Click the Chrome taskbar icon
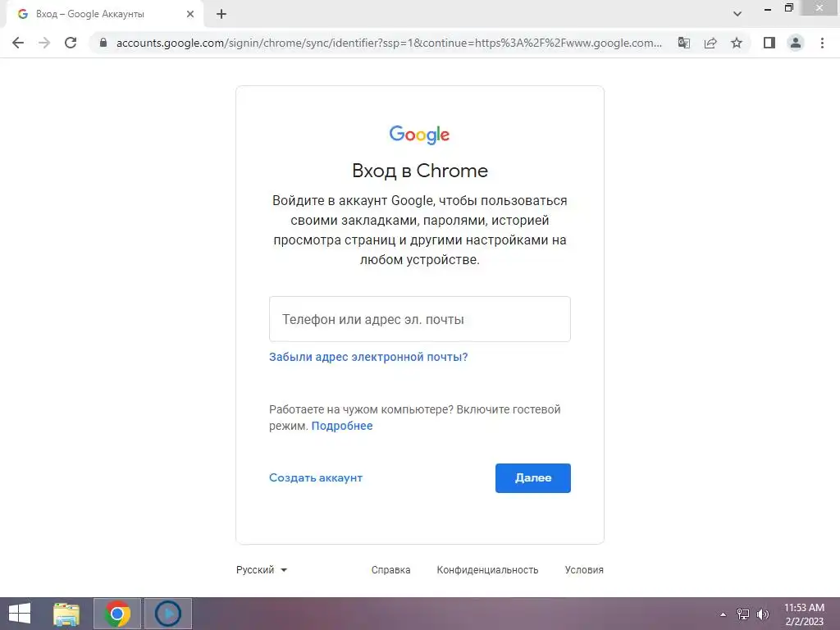This screenshot has height=630, width=840. (117, 614)
